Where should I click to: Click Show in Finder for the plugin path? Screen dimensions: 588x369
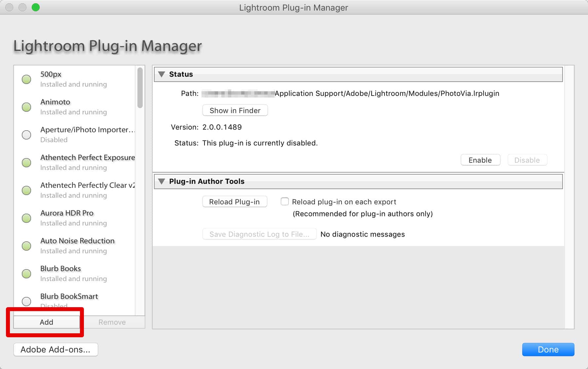point(235,110)
